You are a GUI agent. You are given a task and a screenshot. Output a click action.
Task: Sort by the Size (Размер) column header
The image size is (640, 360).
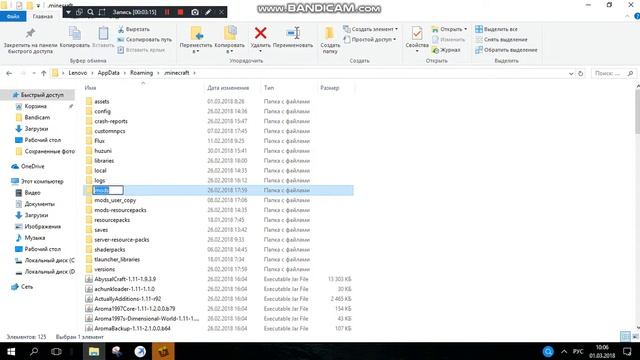point(329,88)
